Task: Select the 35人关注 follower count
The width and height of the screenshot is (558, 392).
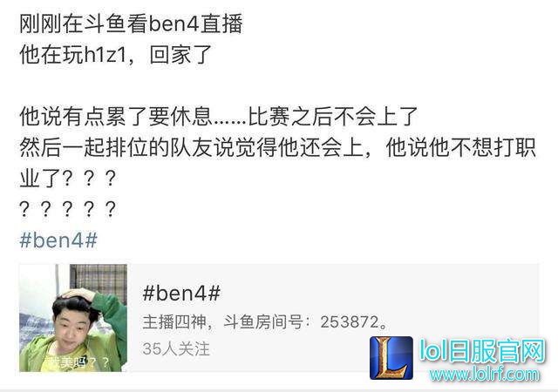Action: point(176,348)
